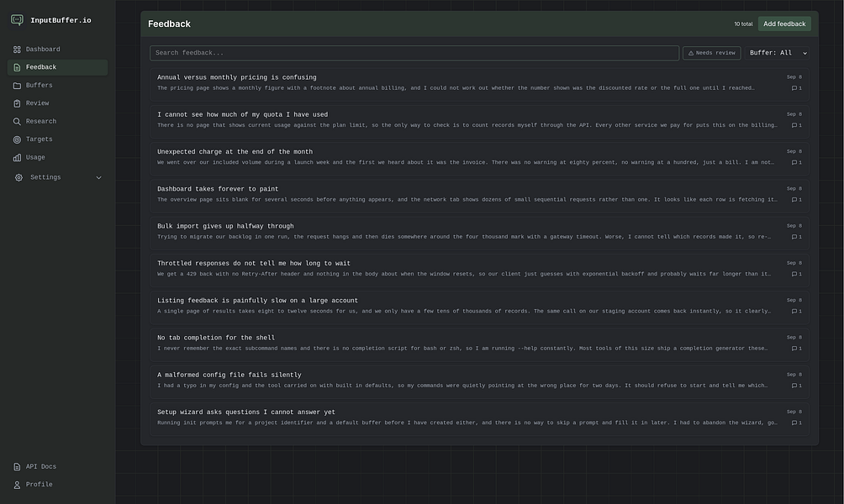Open "Unexpected charge at the end of the month"
The width and height of the screenshot is (844, 504).
coord(479,157)
